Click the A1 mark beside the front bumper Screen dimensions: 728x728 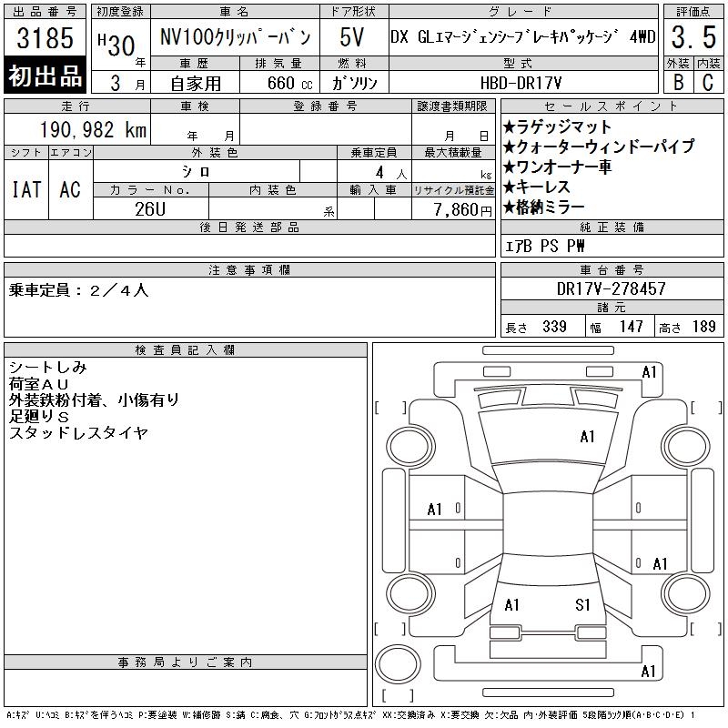649,372
